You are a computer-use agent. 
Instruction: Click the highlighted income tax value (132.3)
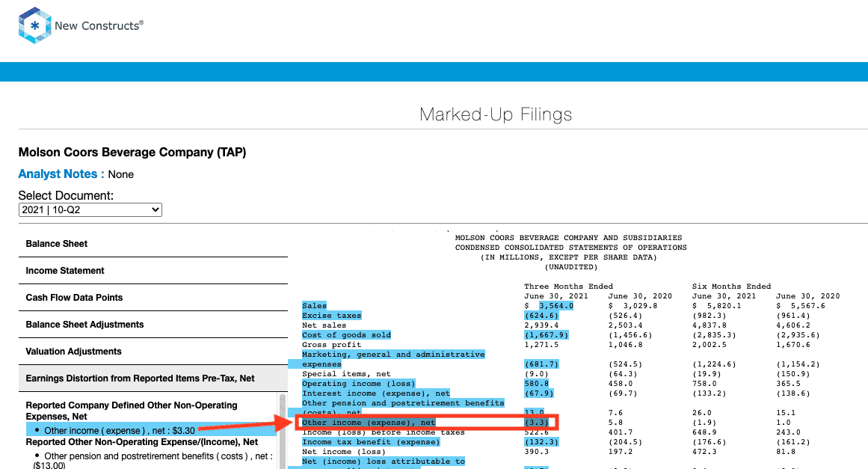[541, 442]
